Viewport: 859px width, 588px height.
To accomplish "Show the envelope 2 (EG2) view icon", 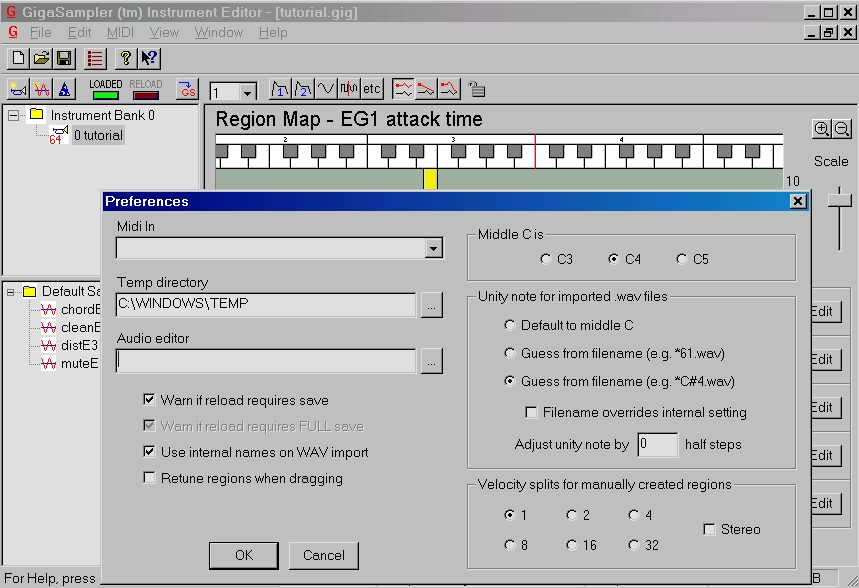I will point(303,89).
